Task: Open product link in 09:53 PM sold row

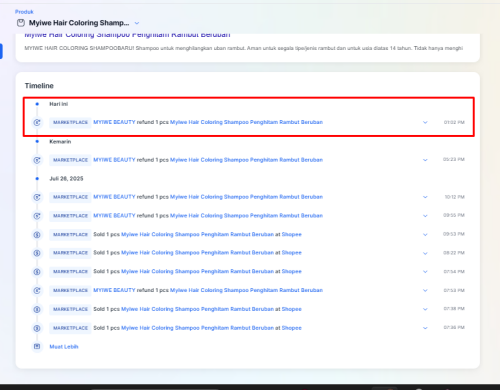Action: point(197,235)
